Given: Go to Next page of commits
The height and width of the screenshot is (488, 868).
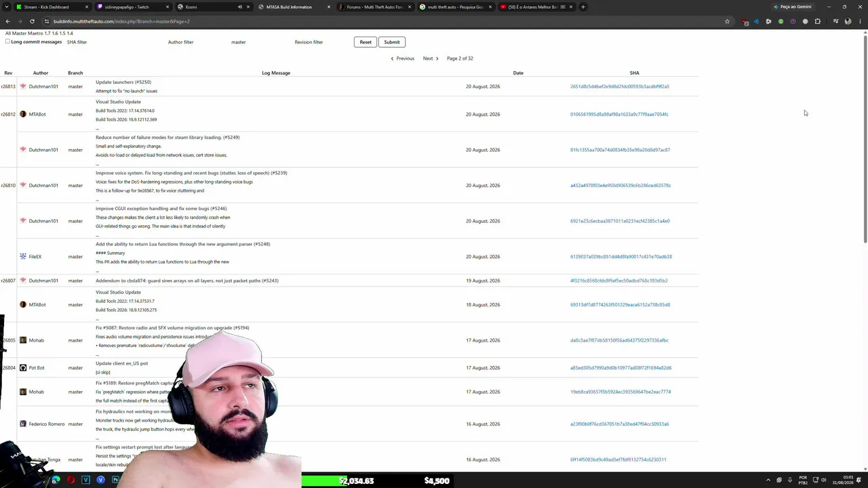Looking at the screenshot, I should coord(431,58).
